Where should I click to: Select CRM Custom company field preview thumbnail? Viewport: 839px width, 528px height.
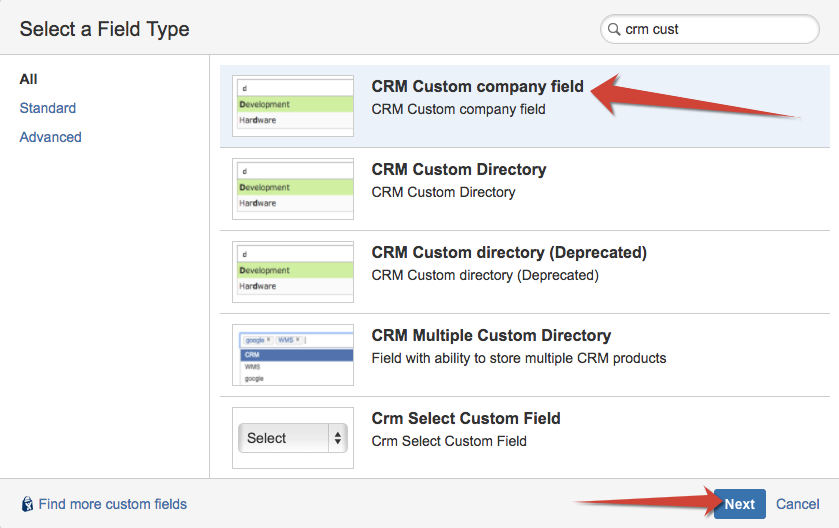(293, 105)
